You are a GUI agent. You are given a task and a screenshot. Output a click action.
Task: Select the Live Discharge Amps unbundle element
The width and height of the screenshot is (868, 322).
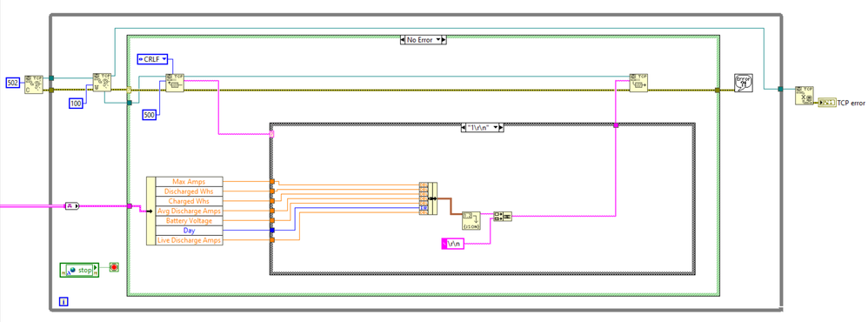pos(190,240)
